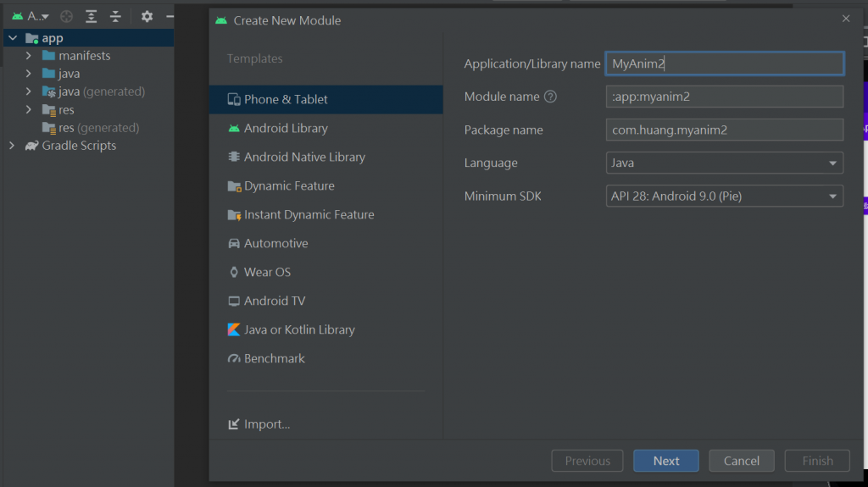Click the Cancel button
The width and height of the screenshot is (868, 487).
coord(741,461)
